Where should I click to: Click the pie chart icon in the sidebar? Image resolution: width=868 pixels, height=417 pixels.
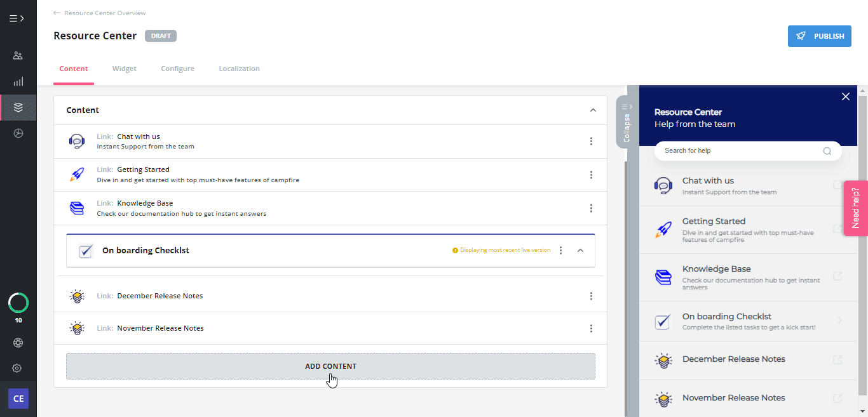coord(18,133)
